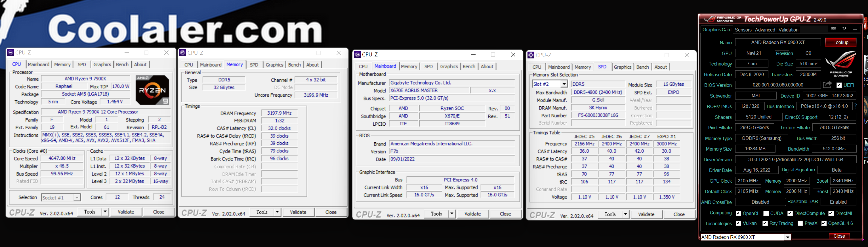The image size is (868, 247).
Task: Toggle the Ray Tracing checkbox
Action: click(765, 223)
